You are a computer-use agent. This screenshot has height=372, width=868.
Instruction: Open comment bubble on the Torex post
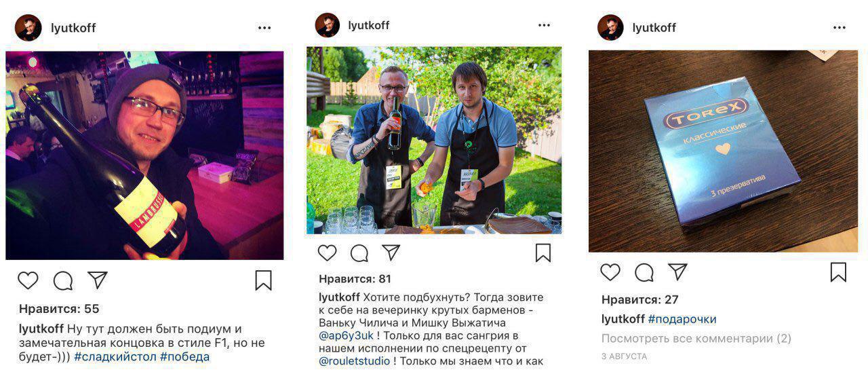(x=644, y=273)
